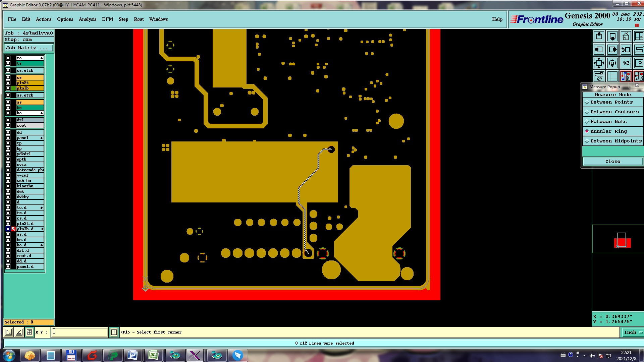This screenshot has width=644, height=362.
Task: Click the Help menu button
Action: pyautogui.click(x=497, y=19)
